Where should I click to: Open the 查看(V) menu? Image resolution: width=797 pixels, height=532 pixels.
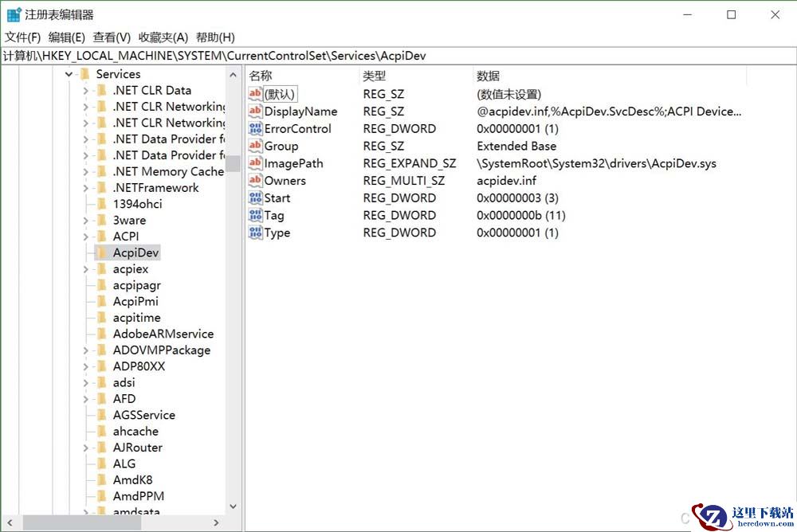tap(112, 37)
